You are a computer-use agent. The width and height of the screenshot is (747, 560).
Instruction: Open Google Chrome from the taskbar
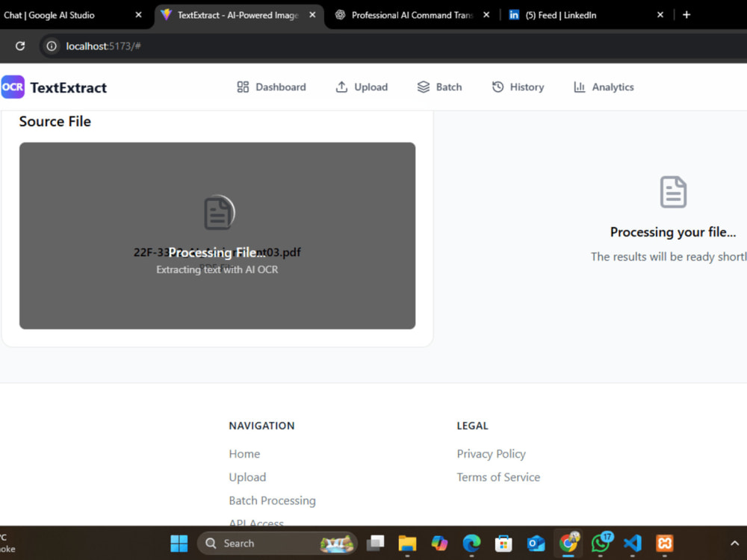pos(568,544)
